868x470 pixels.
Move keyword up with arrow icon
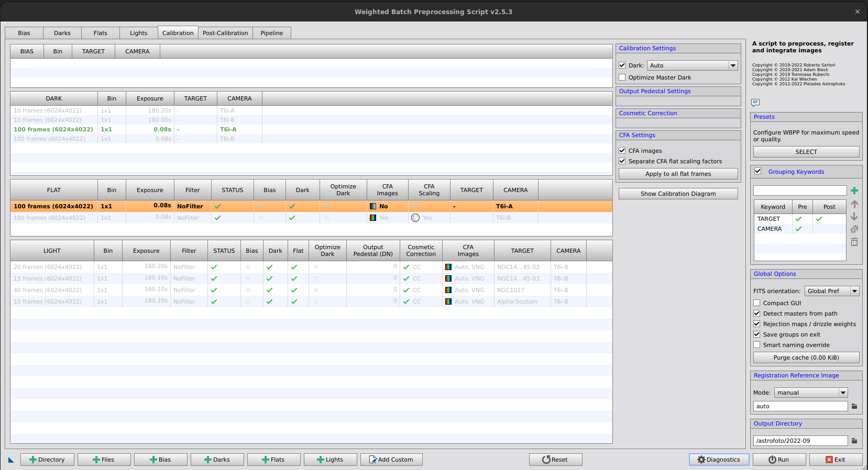tap(854, 204)
